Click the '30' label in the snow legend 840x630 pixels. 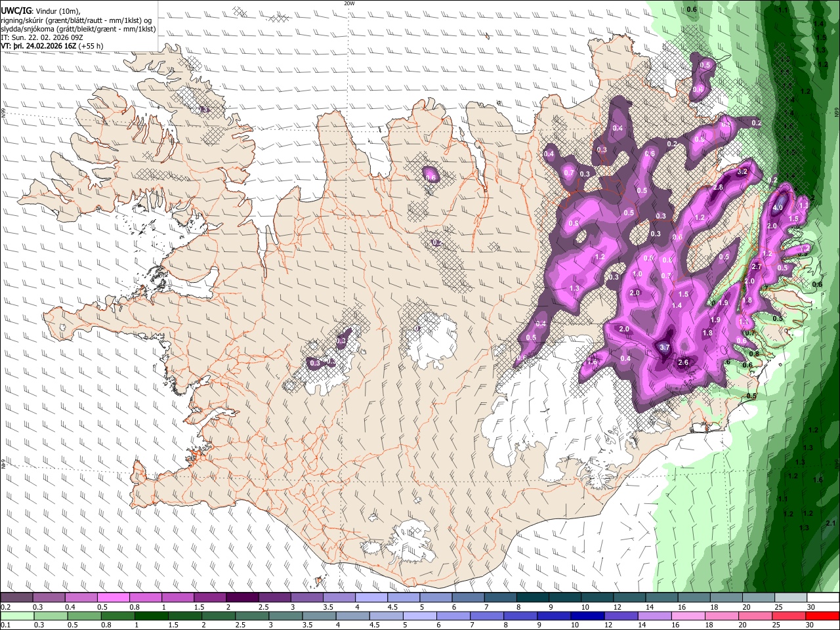click(x=810, y=607)
